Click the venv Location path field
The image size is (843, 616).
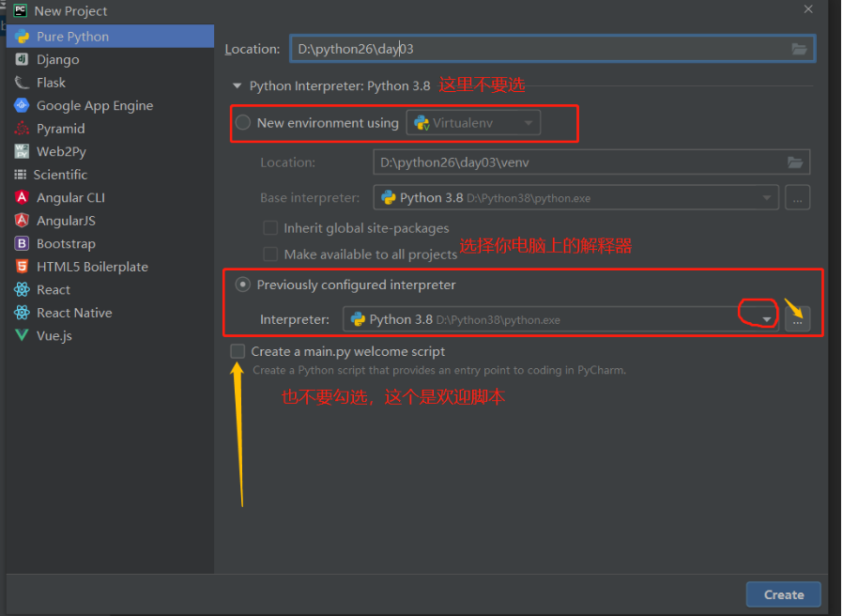click(x=591, y=162)
